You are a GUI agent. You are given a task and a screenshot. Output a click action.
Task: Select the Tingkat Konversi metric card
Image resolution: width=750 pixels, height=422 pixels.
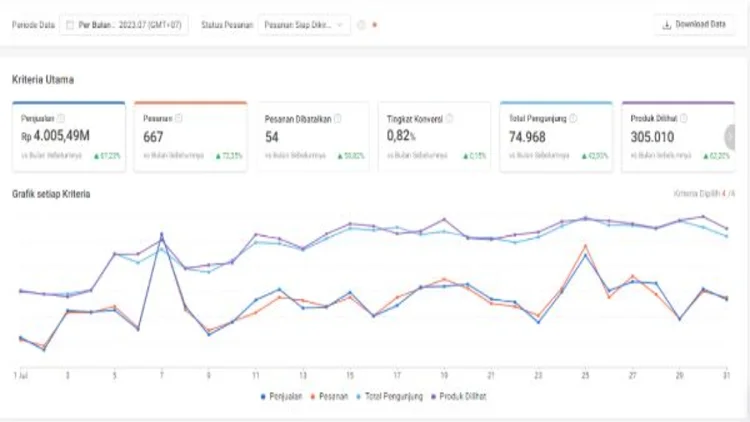click(434, 136)
